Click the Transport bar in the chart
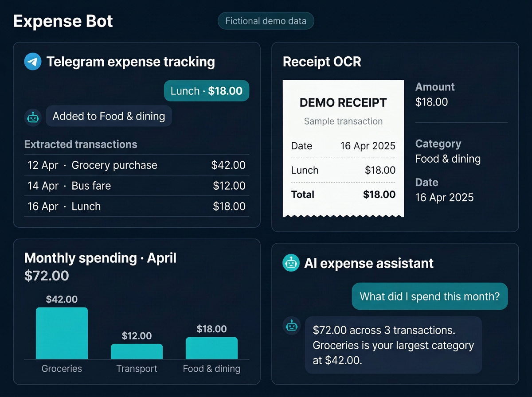532x397 pixels. tap(137, 352)
